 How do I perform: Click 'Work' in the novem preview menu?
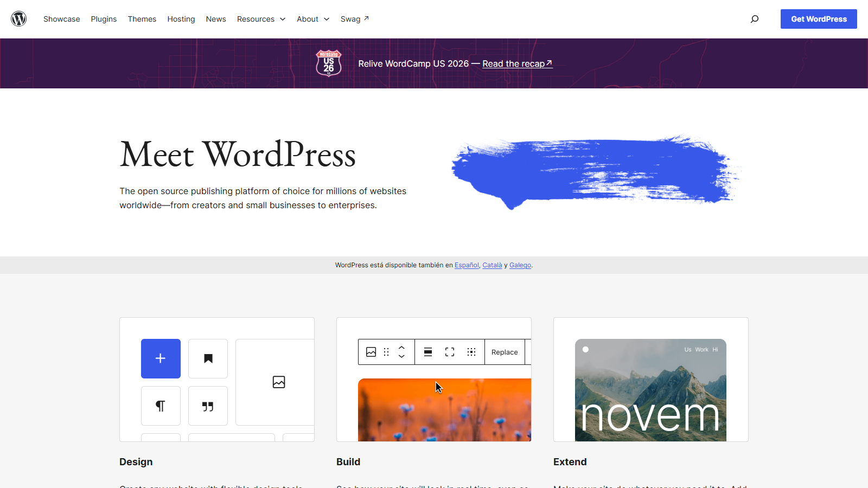coord(702,350)
